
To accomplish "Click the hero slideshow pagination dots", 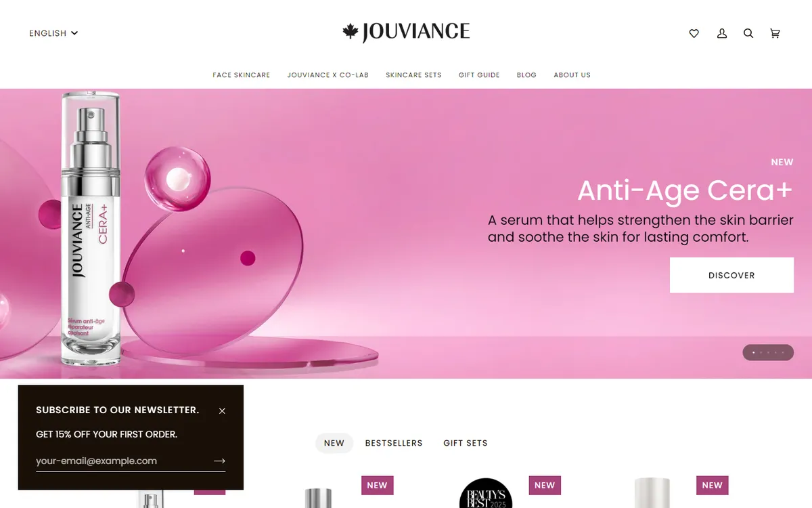I will (x=768, y=352).
